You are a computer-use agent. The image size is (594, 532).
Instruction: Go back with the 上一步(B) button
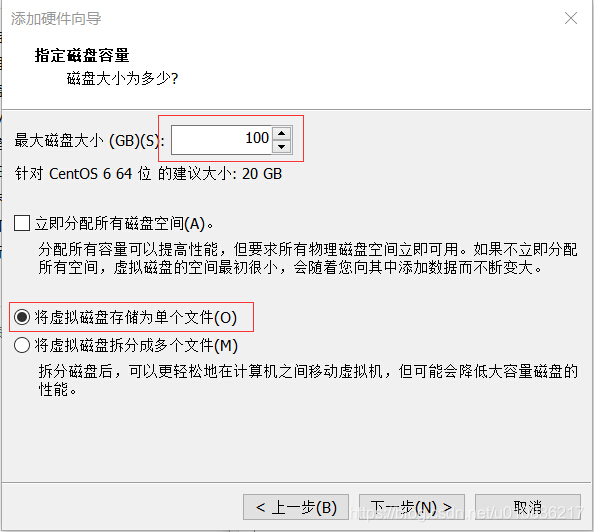click(296, 507)
